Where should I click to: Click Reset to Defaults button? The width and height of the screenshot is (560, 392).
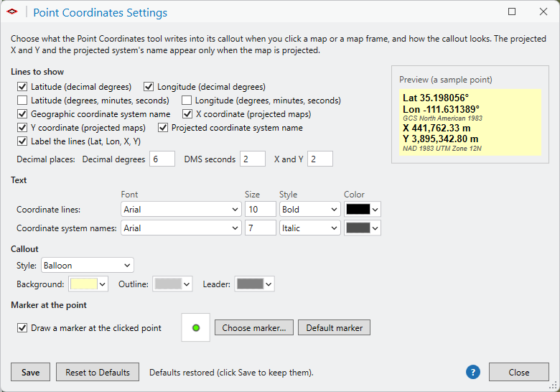click(98, 373)
